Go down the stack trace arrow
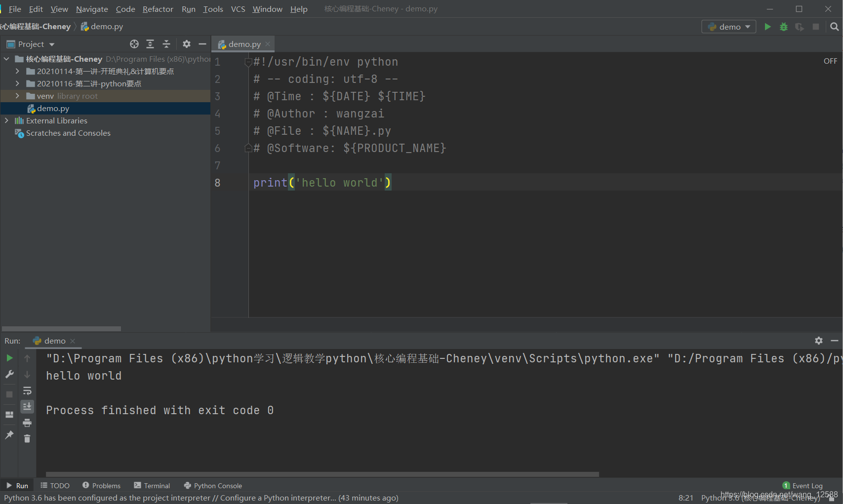This screenshot has width=843, height=504. [x=27, y=375]
